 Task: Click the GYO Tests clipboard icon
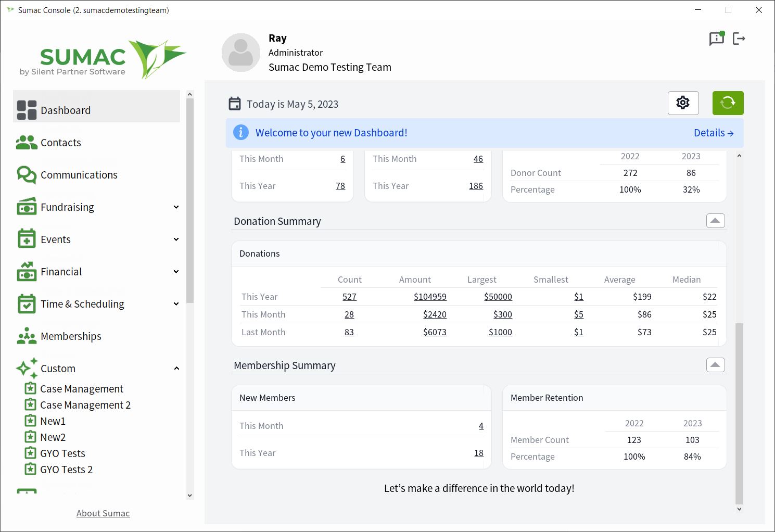tap(31, 453)
